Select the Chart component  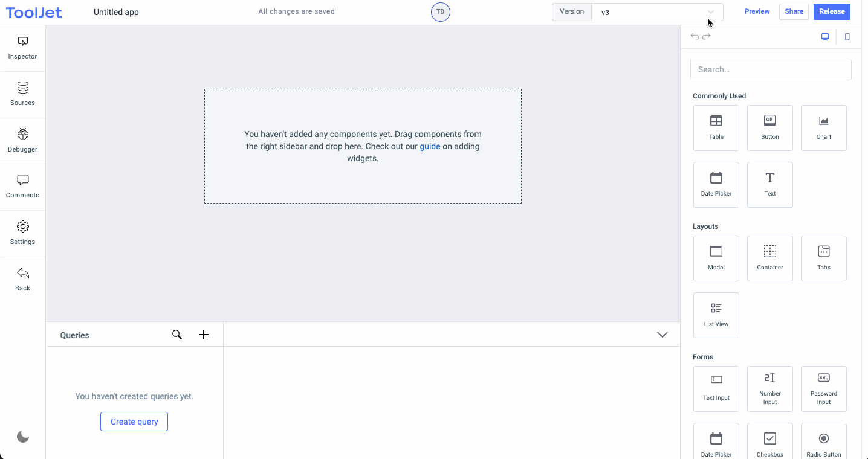[823, 127]
